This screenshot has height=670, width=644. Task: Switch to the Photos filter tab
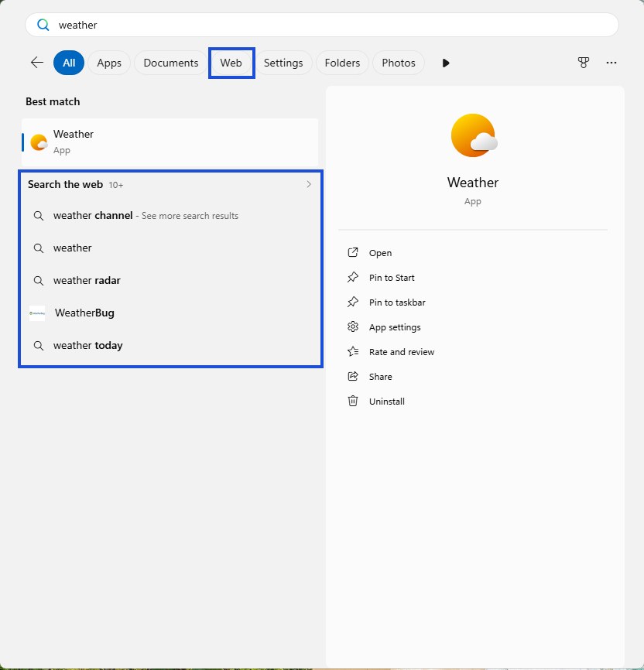[399, 63]
